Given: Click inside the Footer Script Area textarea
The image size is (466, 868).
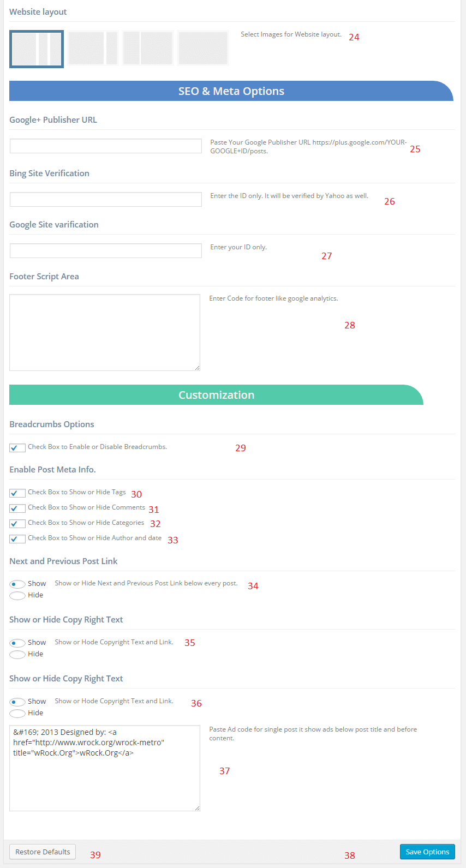Looking at the screenshot, I should (x=105, y=333).
